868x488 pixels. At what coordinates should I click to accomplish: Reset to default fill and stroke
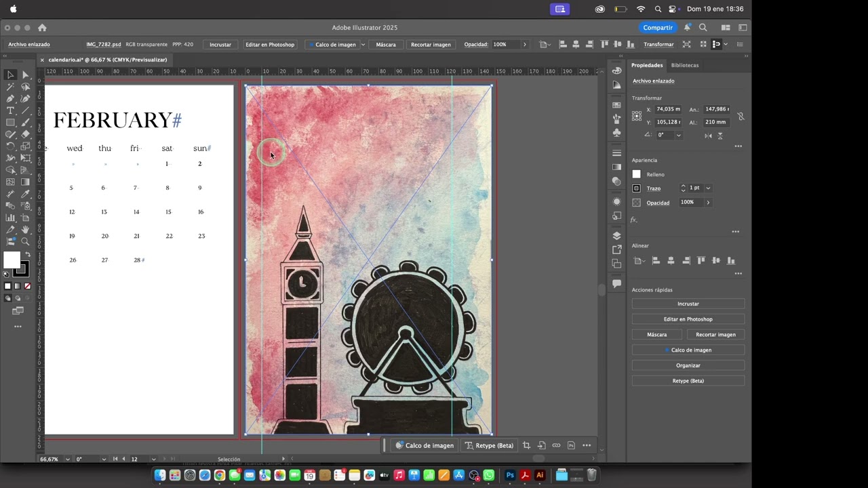point(6,274)
